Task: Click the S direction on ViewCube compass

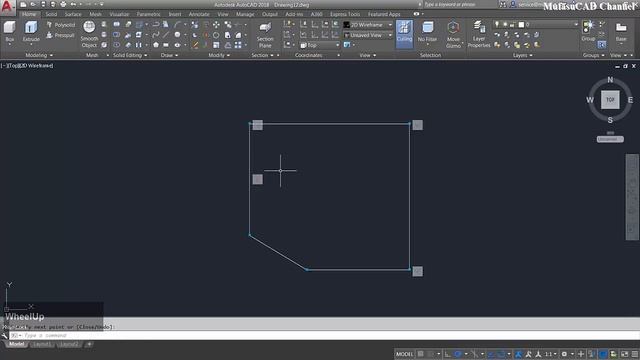Action: click(x=610, y=120)
